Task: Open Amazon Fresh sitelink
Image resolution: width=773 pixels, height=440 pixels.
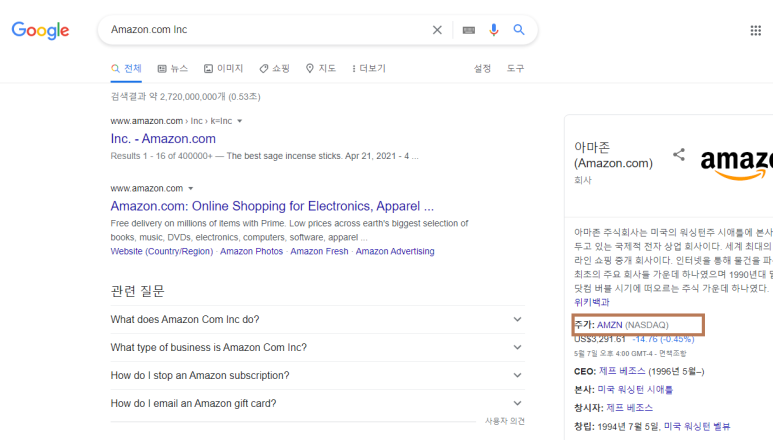Action: pos(319,251)
